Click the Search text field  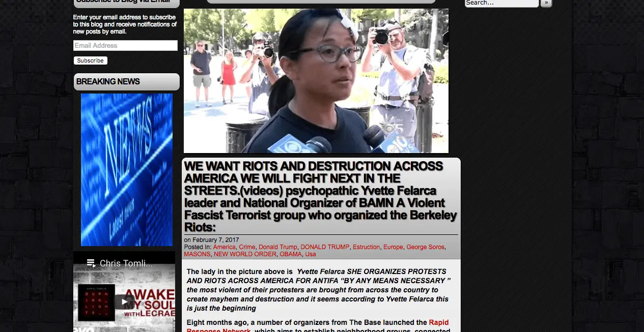point(501,3)
